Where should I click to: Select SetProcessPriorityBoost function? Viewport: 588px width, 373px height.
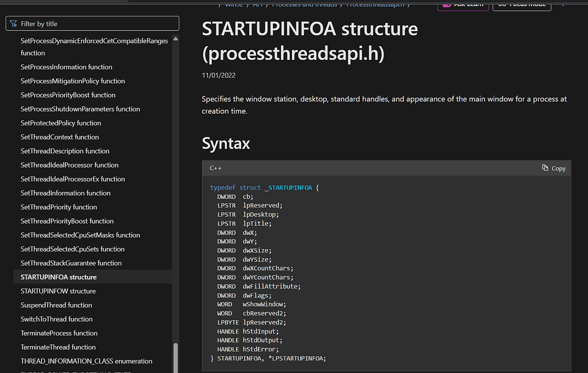[68, 95]
